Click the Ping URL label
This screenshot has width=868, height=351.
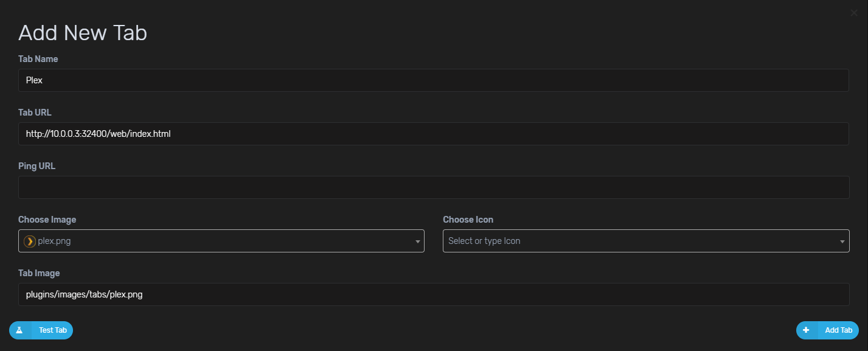pyautogui.click(x=37, y=166)
